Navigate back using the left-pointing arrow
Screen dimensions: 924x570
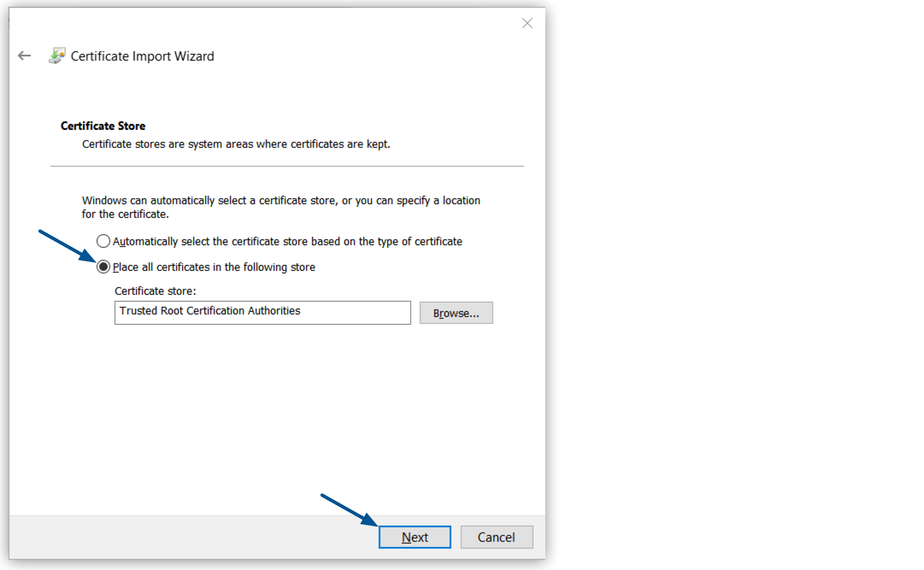pyautogui.click(x=24, y=55)
